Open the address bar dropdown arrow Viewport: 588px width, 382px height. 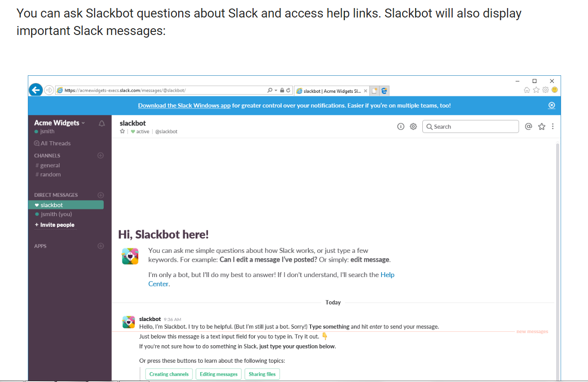[x=276, y=90]
